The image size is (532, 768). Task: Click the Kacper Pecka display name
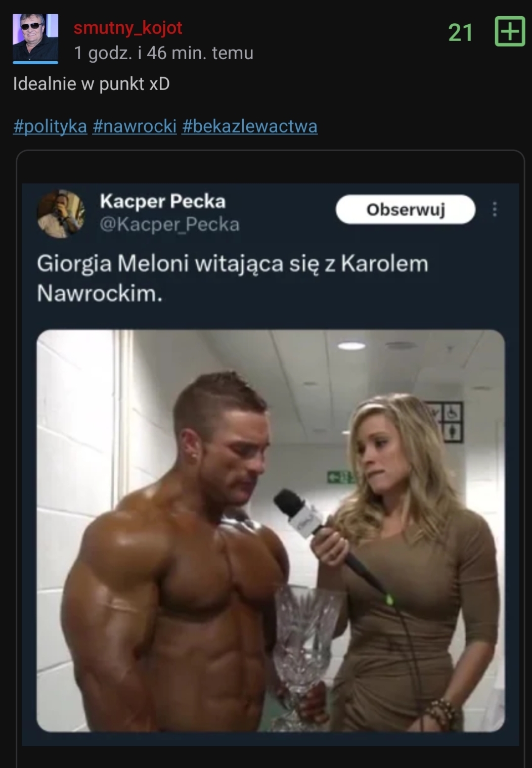click(162, 201)
